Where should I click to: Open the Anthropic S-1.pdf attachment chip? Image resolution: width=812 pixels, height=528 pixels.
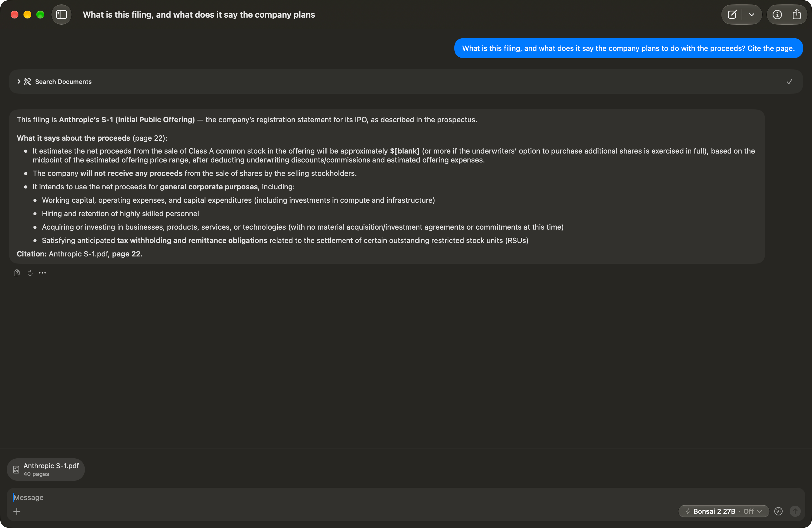click(x=46, y=470)
